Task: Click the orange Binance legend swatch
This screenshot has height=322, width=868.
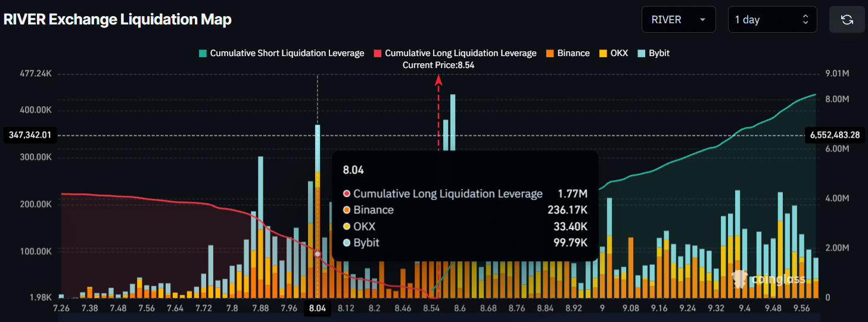Action: (x=550, y=53)
